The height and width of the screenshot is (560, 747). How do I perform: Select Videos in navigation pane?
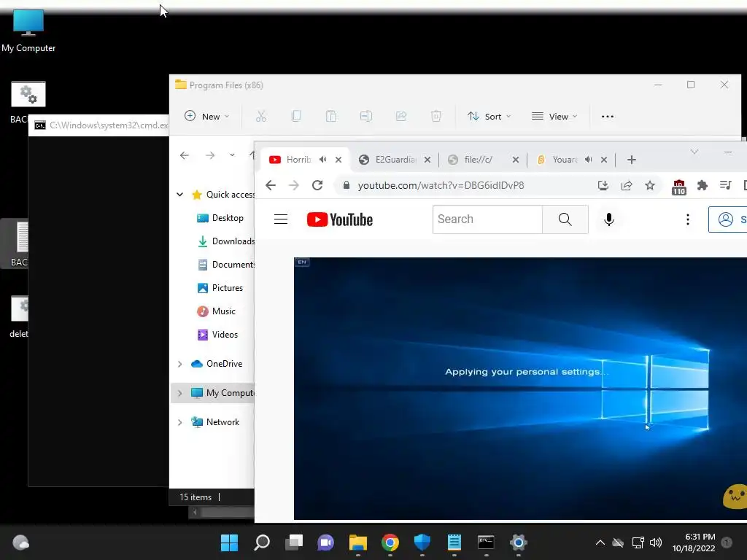(217, 334)
